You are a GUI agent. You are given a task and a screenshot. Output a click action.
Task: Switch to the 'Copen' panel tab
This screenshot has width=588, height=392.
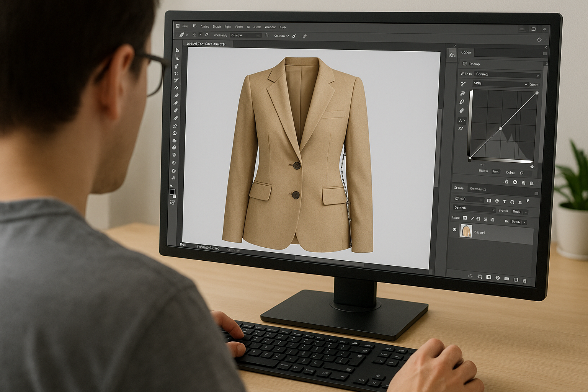(x=466, y=52)
